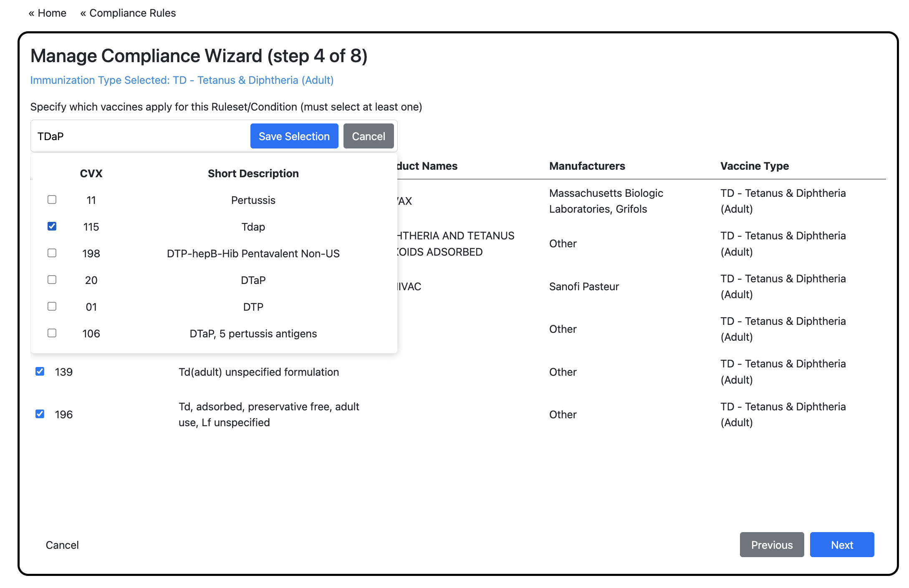The width and height of the screenshot is (909, 588).
Task: Click the Manufacturers column header
Action: [x=587, y=166]
